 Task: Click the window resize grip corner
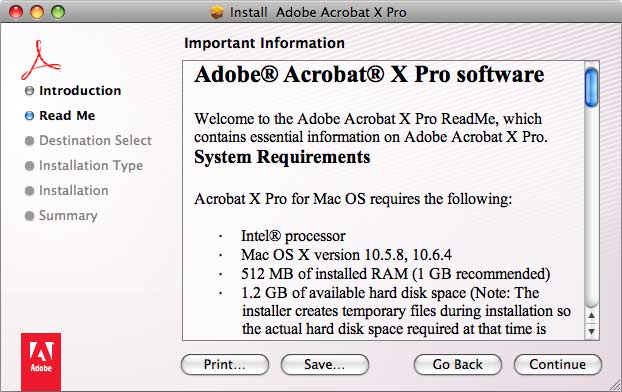click(614, 385)
